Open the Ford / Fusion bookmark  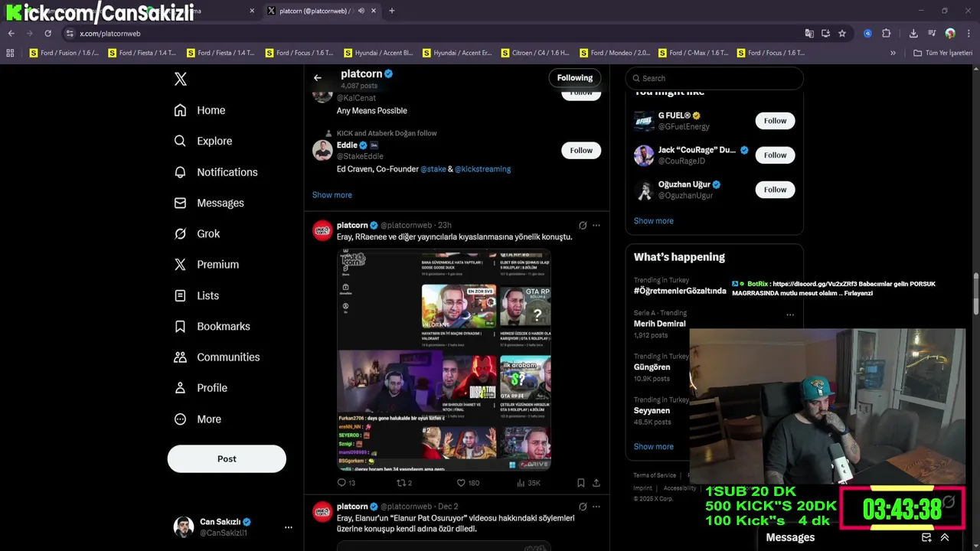click(x=64, y=53)
